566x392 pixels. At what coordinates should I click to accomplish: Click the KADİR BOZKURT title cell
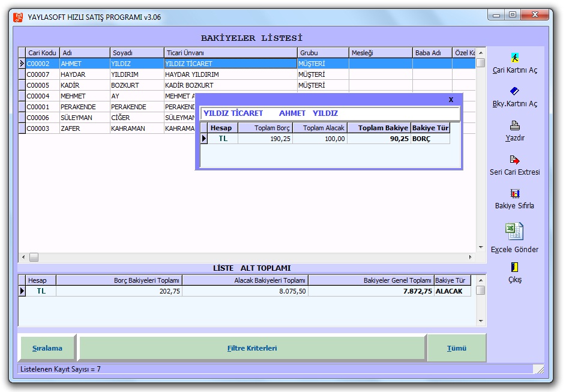pos(230,85)
